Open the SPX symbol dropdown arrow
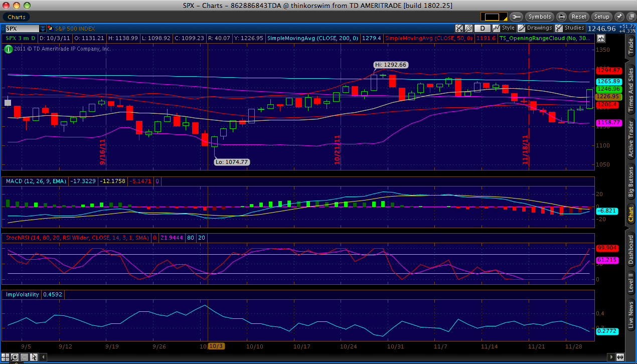Screen dimensions: 637x364 pos(43,29)
